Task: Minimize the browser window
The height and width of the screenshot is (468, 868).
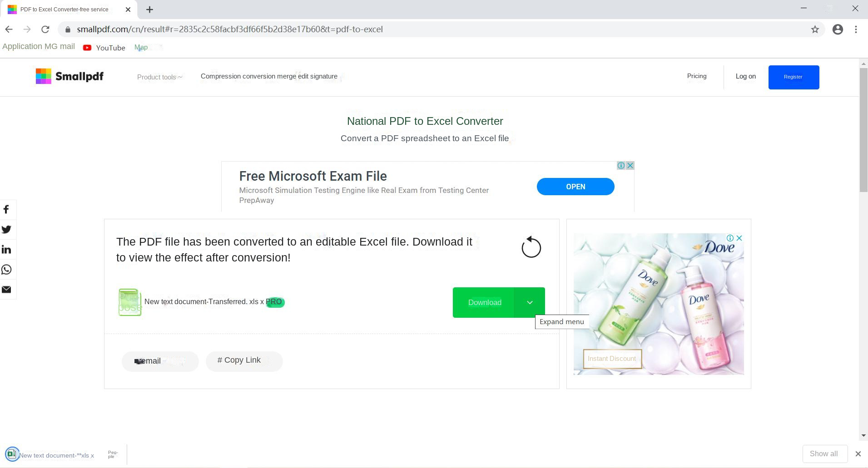Action: [x=804, y=8]
